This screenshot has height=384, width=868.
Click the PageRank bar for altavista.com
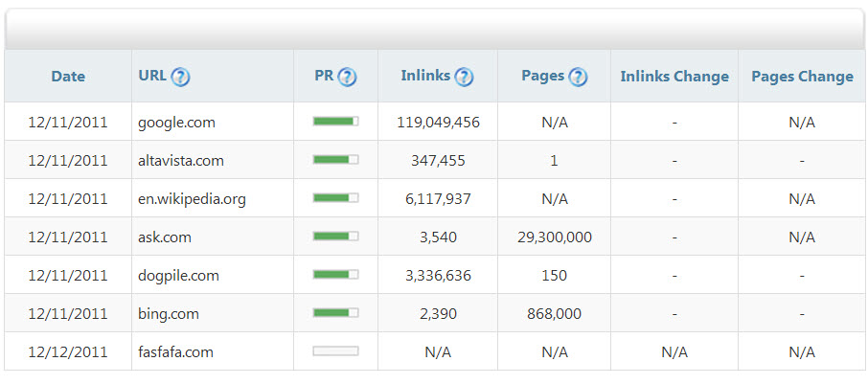335,159
